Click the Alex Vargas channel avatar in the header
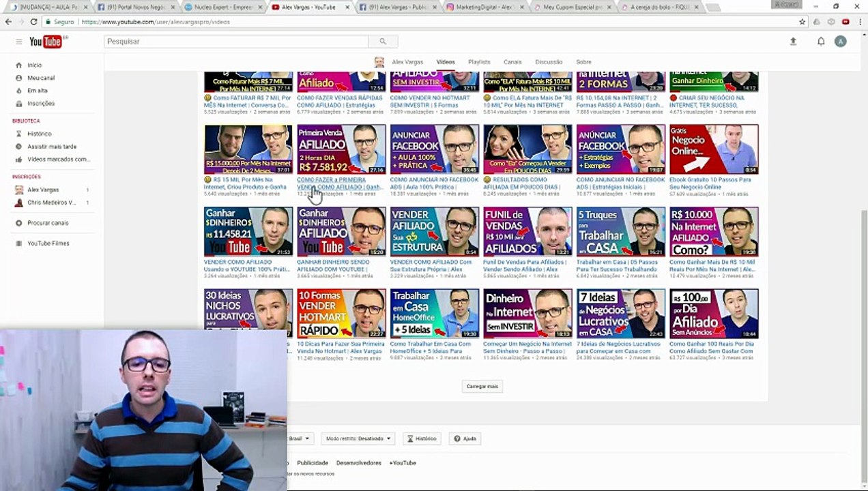The height and width of the screenshot is (491, 868). point(379,62)
